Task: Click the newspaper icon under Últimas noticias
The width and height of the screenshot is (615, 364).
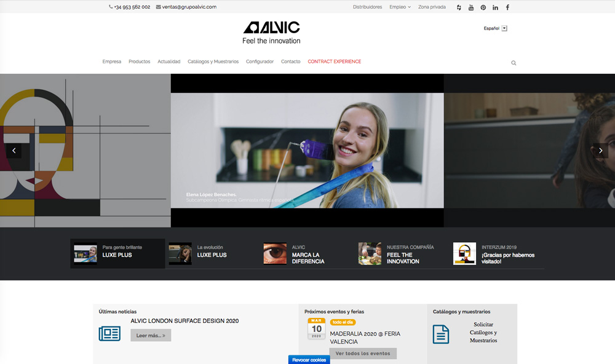Action: pos(109,333)
